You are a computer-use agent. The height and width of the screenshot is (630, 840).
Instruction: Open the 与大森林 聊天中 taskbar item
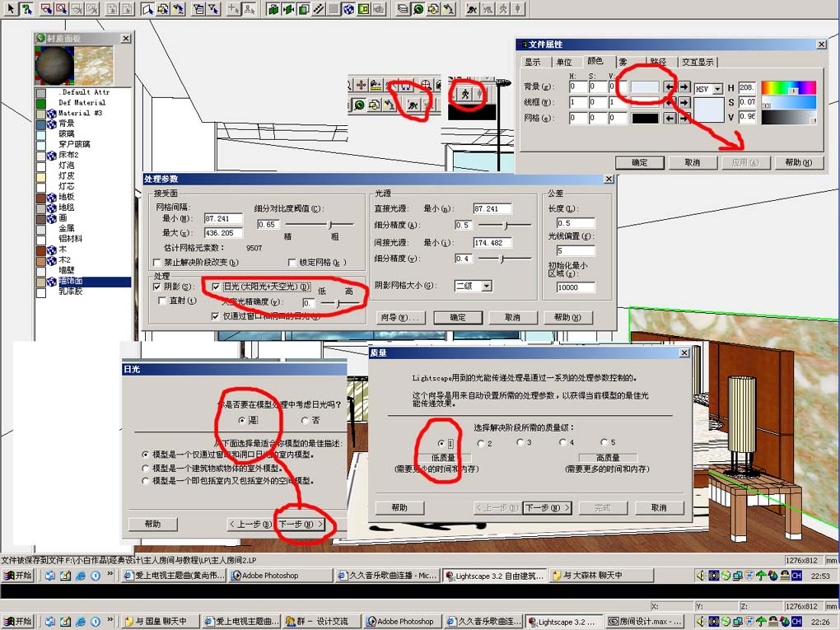pos(601,576)
